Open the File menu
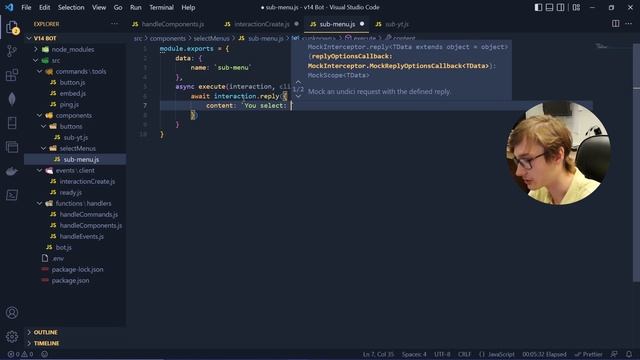 (x=26, y=7)
